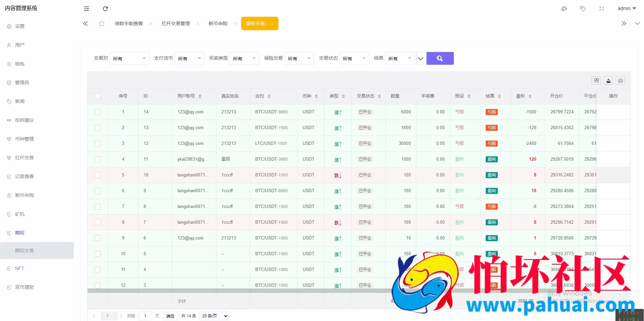644x321 pixels.
Task: Expand more filters with the chevron button
Action: (421, 58)
